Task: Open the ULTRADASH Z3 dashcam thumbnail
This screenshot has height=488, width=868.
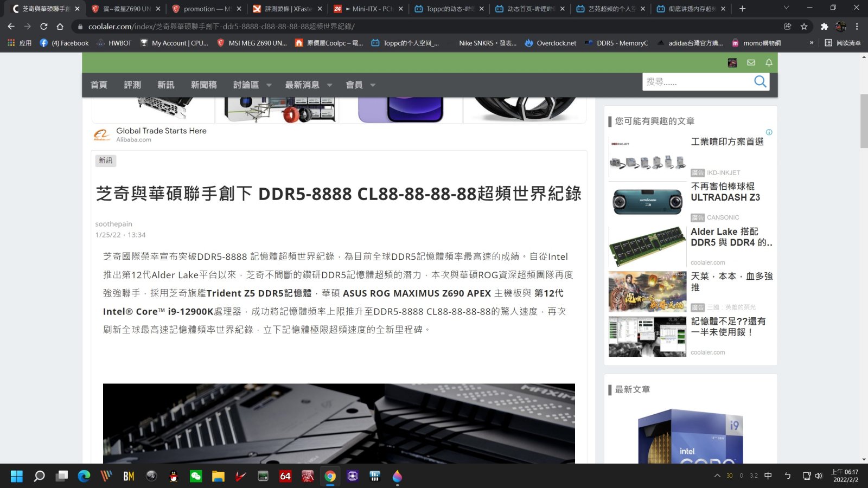Action: click(x=648, y=202)
